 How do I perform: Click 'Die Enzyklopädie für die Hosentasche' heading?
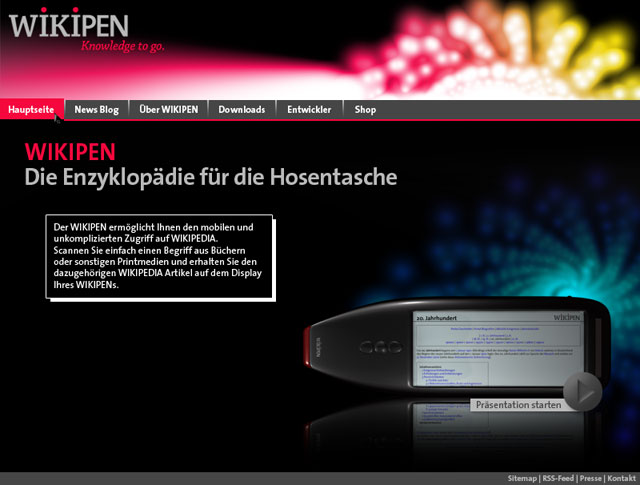coord(211,177)
